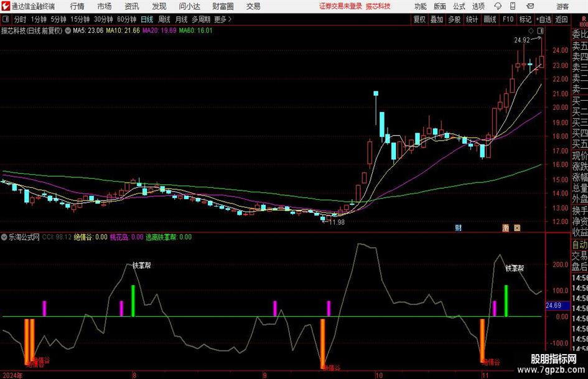The height and width of the screenshot is (379, 588).
Task: Open the 发现 menu
Action: 159,6
